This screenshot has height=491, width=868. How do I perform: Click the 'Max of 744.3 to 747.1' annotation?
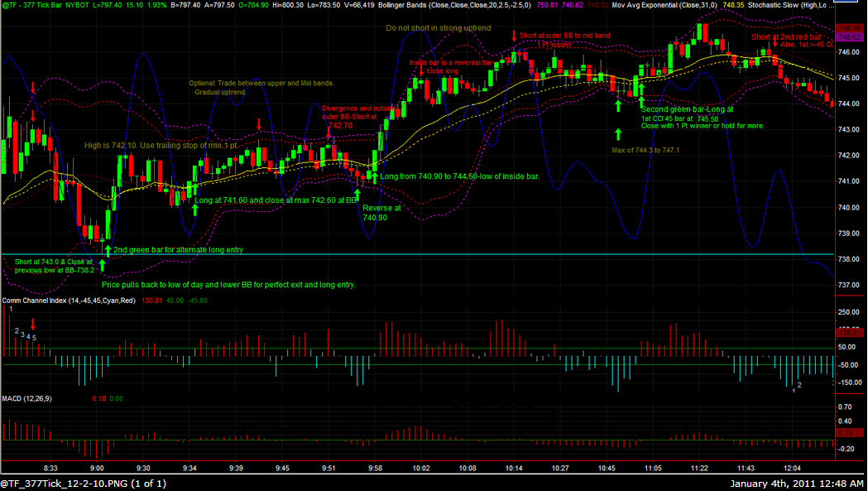(645, 150)
